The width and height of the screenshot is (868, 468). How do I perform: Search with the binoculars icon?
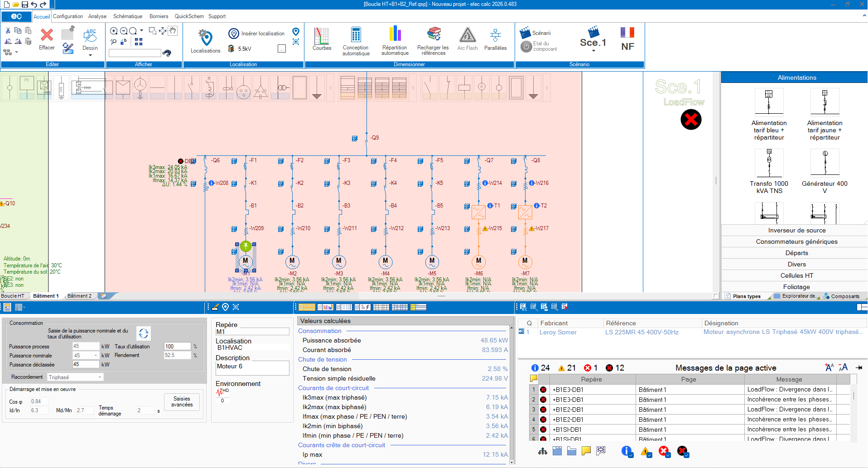pyautogui.click(x=167, y=53)
